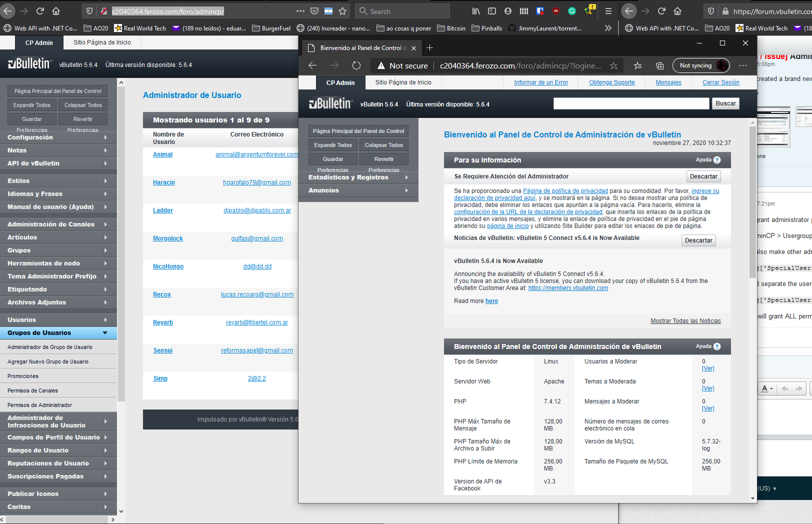Expand the Administración de Canales section
This screenshot has height=524, width=812.
[58, 224]
